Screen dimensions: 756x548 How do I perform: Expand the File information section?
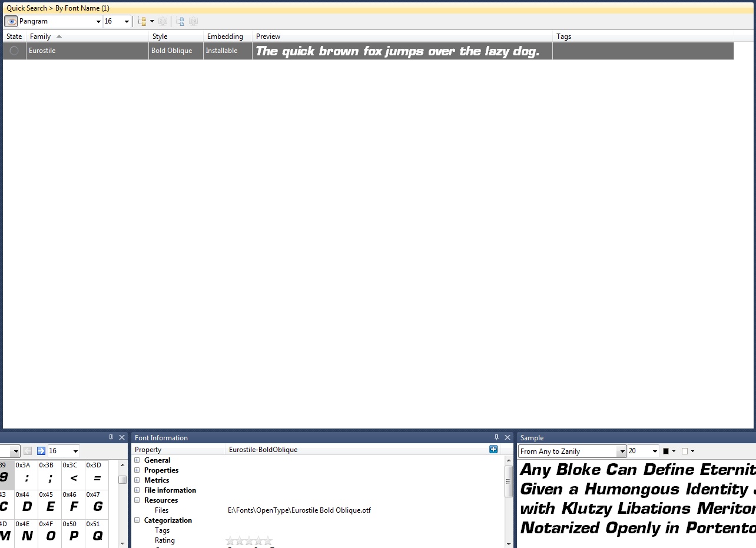click(137, 490)
